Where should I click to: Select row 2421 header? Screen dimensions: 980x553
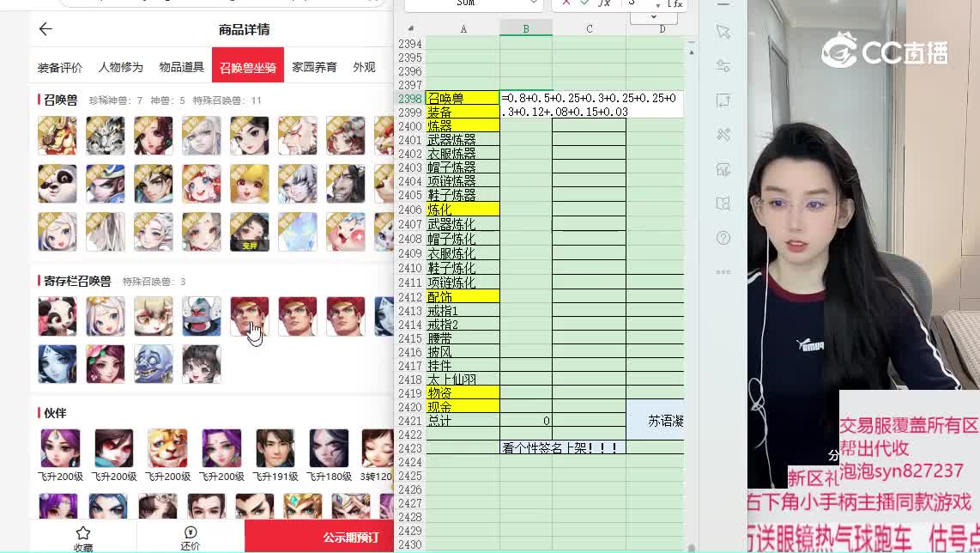pos(410,421)
